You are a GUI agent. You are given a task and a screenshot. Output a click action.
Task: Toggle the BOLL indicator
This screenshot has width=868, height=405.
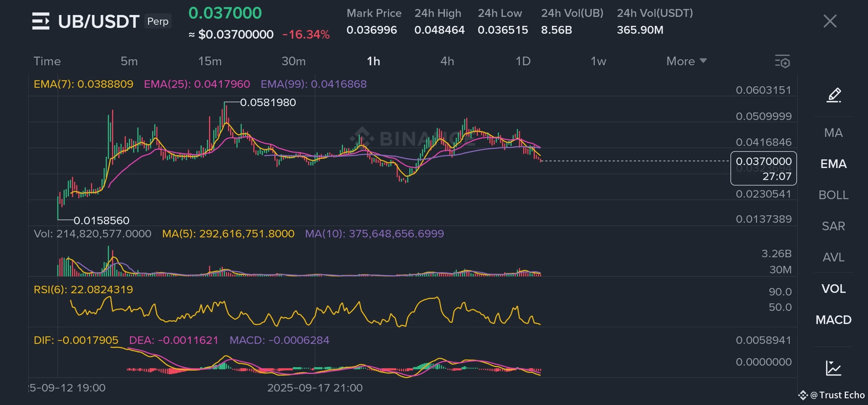(834, 195)
